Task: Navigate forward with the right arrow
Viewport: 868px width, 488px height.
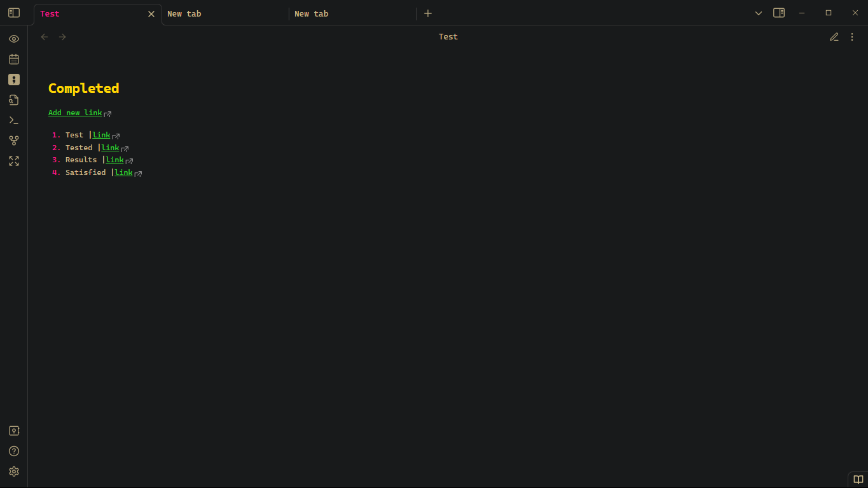Action: [x=62, y=37]
